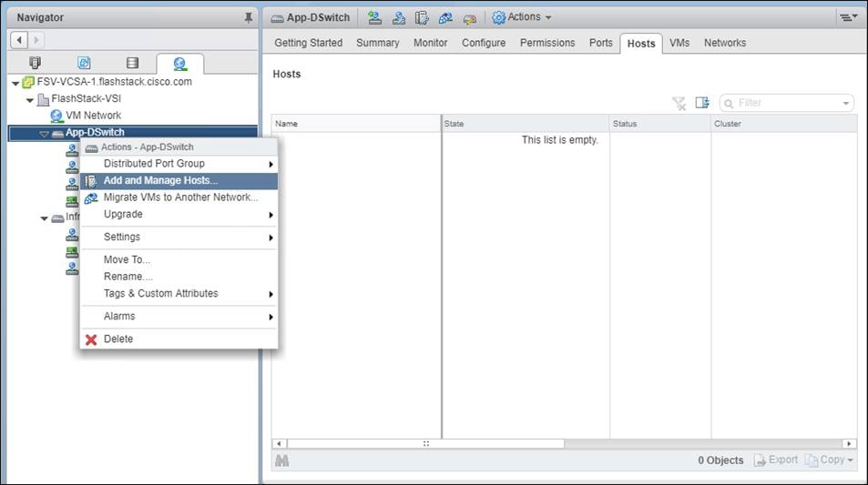Go back in Navigator history
Viewport: 868px width, 485px height.
[19, 40]
